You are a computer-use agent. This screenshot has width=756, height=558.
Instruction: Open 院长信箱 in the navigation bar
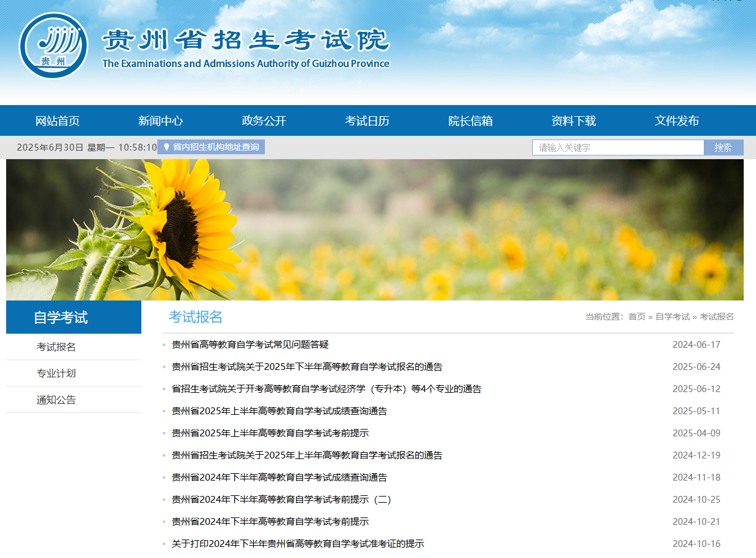tap(470, 121)
